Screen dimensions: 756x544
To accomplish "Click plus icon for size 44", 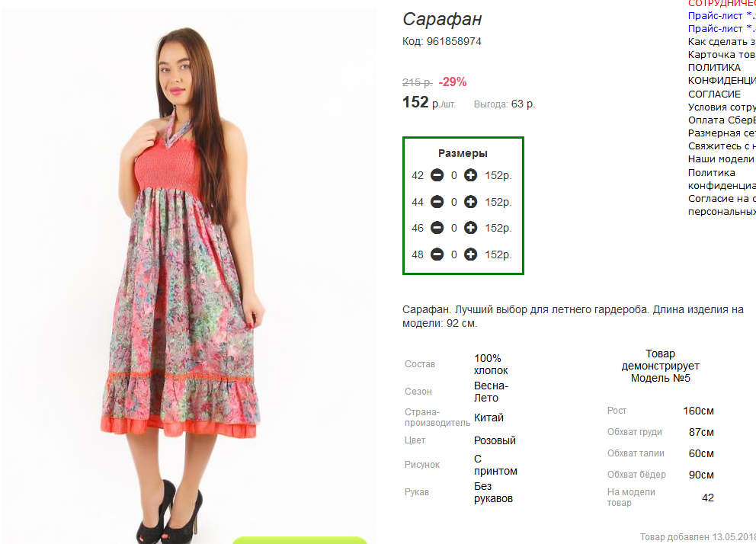I will tap(470, 202).
